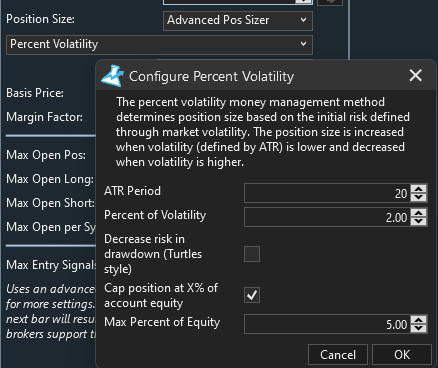Enable Decrease risk in drawdown checkbox

(x=252, y=254)
